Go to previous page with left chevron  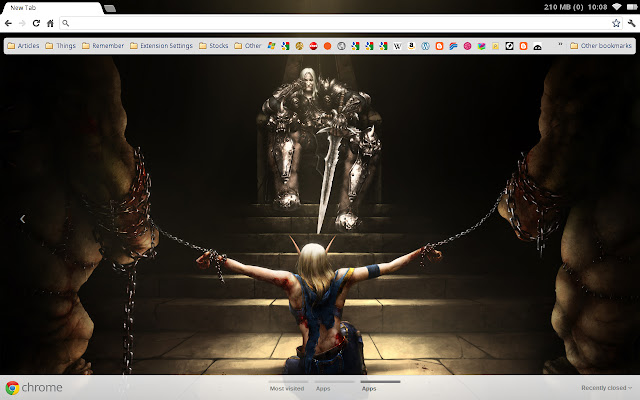[22, 219]
